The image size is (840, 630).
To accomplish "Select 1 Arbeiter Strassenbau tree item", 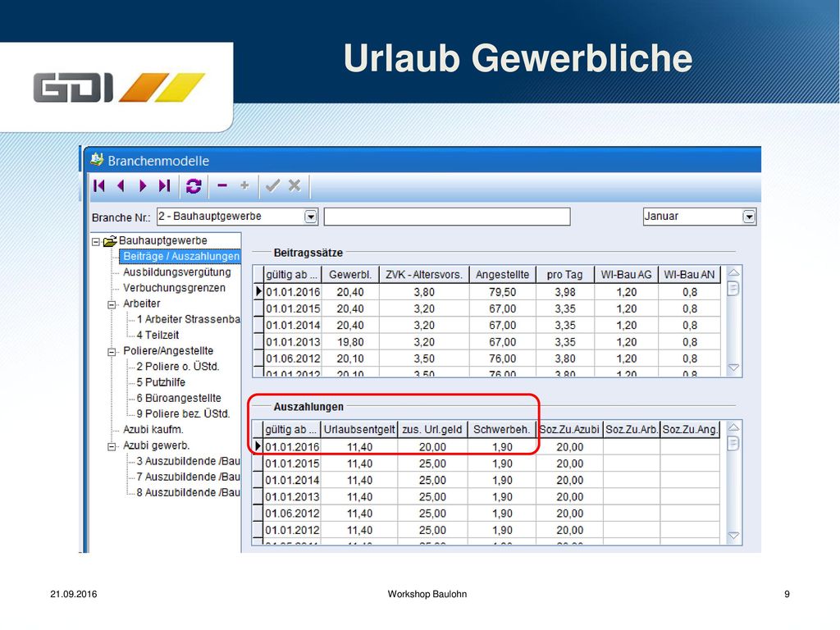I will [188, 319].
